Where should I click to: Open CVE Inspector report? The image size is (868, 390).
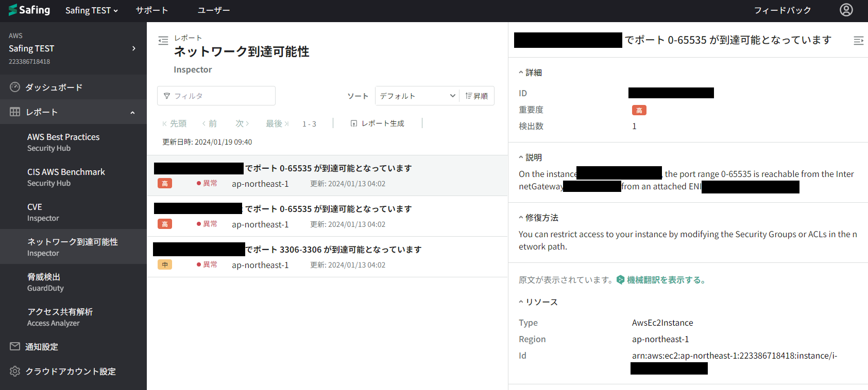tap(73, 212)
